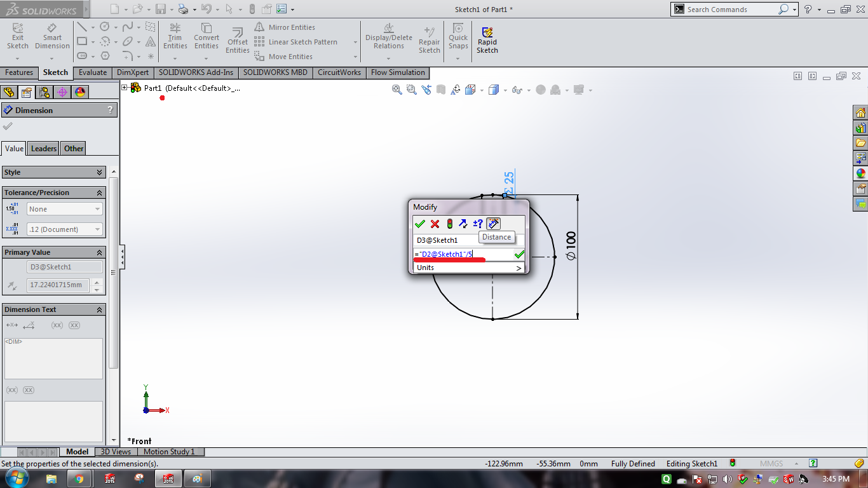Open the tolerance type None dropdown

click(64, 209)
